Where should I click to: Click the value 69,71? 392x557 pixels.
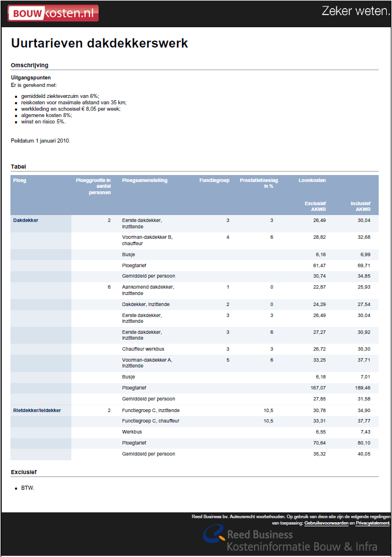point(364,265)
